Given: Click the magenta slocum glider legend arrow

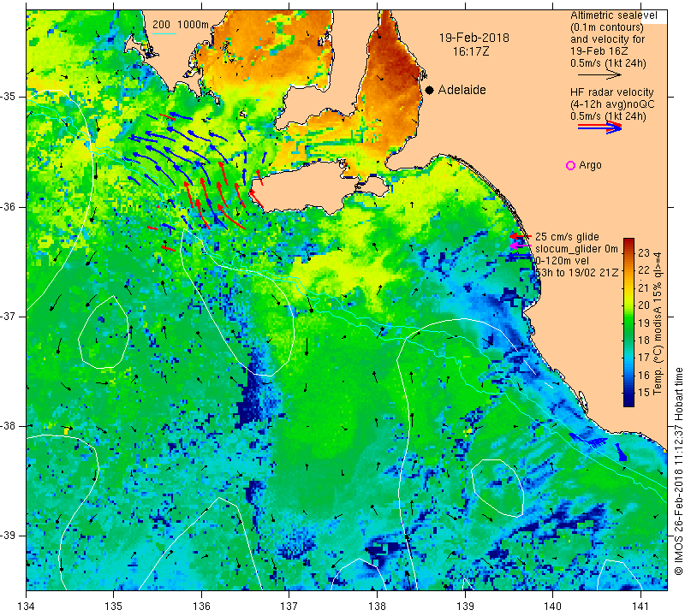Looking at the screenshot, I should [520, 246].
